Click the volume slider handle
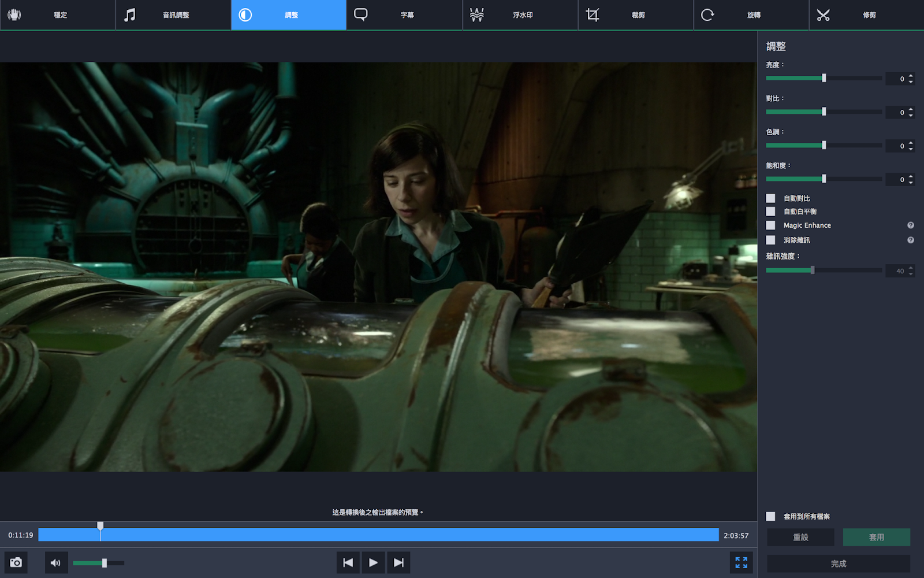 [105, 563]
